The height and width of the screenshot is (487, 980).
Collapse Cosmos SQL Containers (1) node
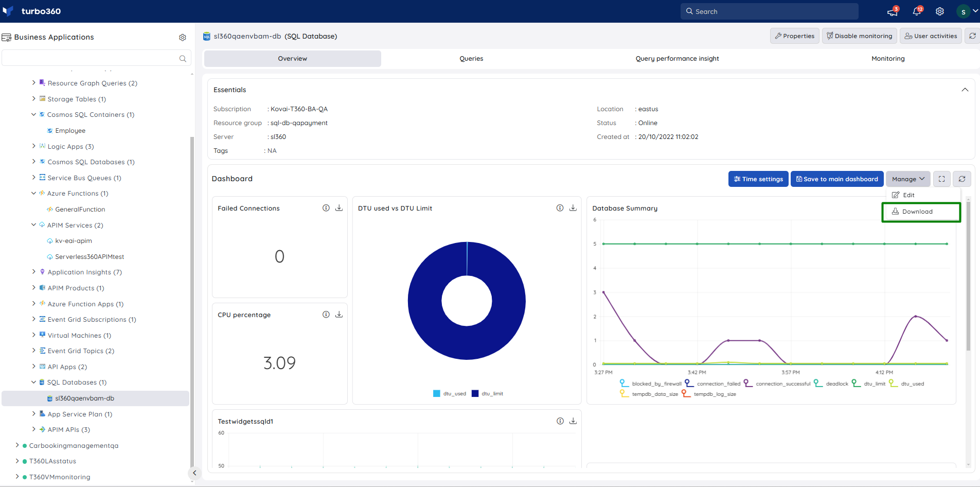click(x=34, y=114)
